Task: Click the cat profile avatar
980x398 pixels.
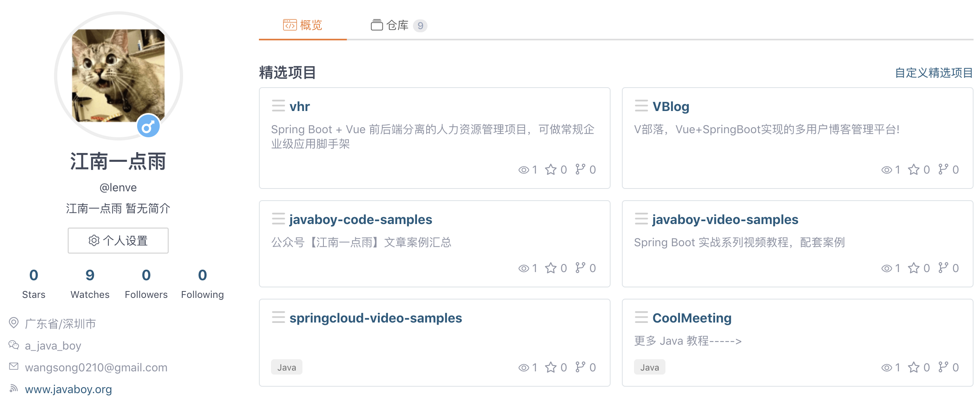Action: point(118,75)
